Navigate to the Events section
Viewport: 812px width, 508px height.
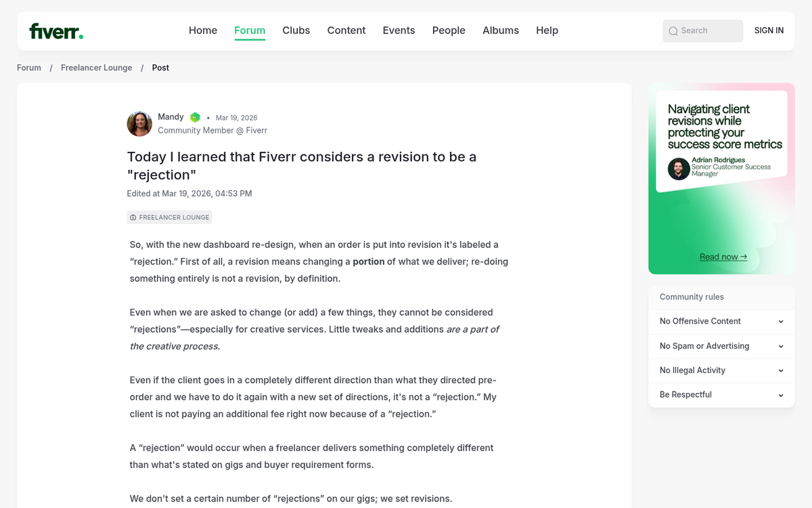point(399,30)
